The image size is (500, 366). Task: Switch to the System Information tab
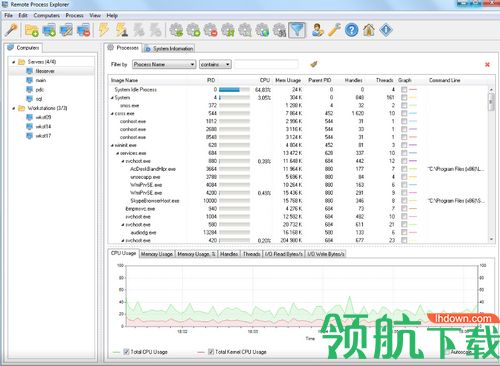169,49
